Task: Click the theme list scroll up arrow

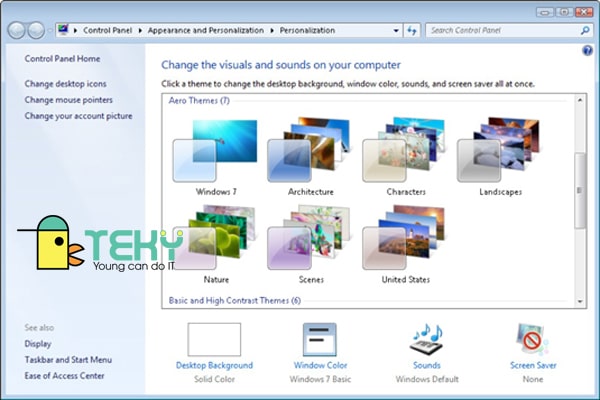Action: point(580,100)
